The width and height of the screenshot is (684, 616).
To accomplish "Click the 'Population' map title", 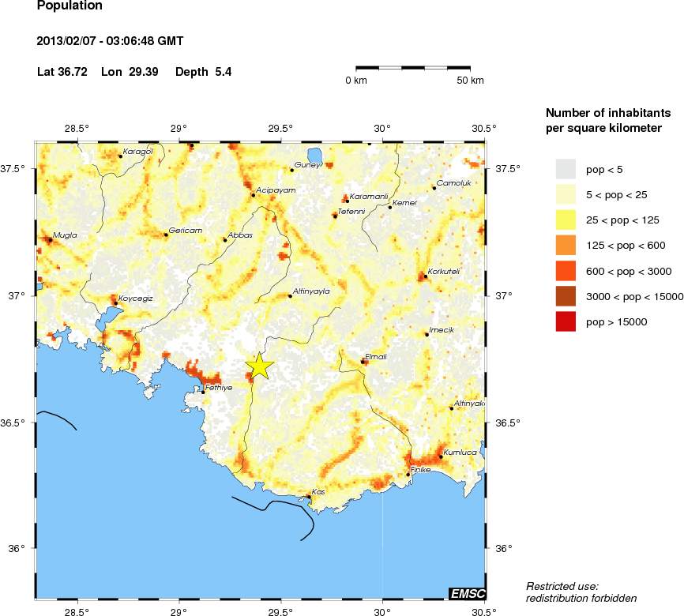I will pyautogui.click(x=70, y=6).
